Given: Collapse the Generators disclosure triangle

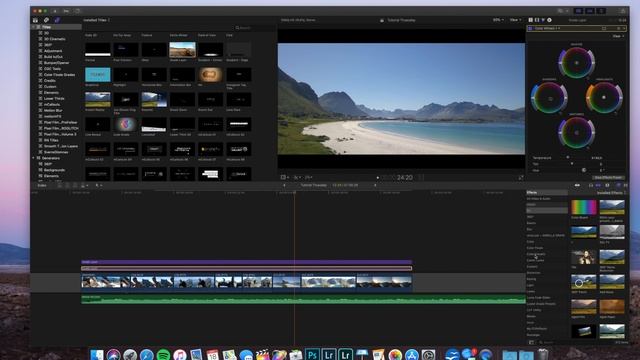Looking at the screenshot, I should pyautogui.click(x=33, y=158).
